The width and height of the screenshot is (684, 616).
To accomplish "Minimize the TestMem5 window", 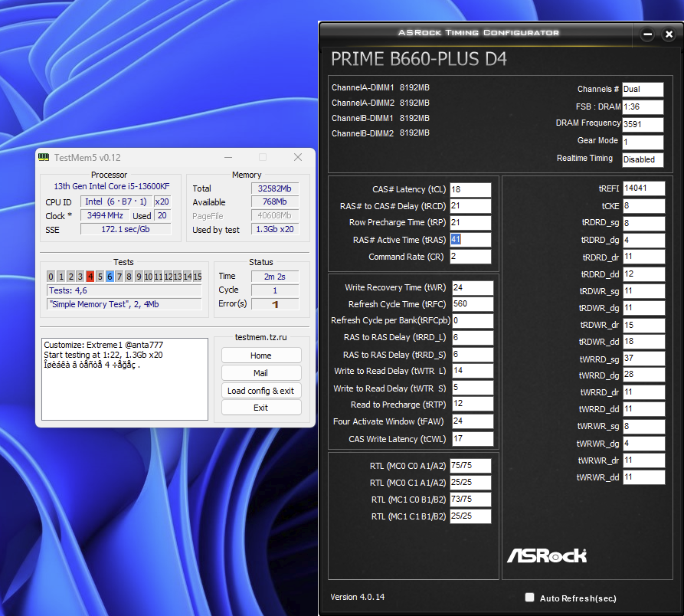I will pyautogui.click(x=227, y=157).
